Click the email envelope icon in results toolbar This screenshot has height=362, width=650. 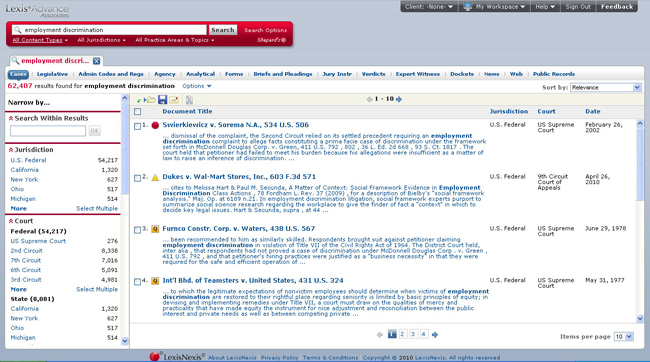[x=174, y=100]
